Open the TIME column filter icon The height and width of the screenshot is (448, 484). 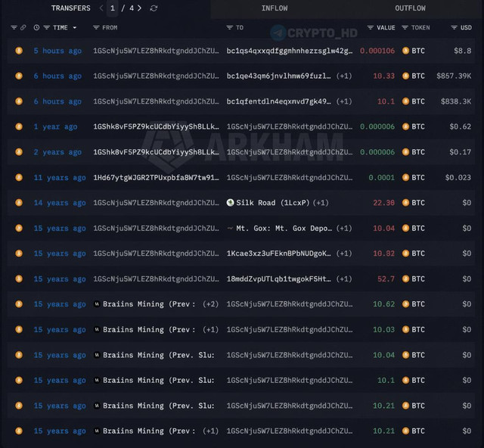(x=47, y=28)
